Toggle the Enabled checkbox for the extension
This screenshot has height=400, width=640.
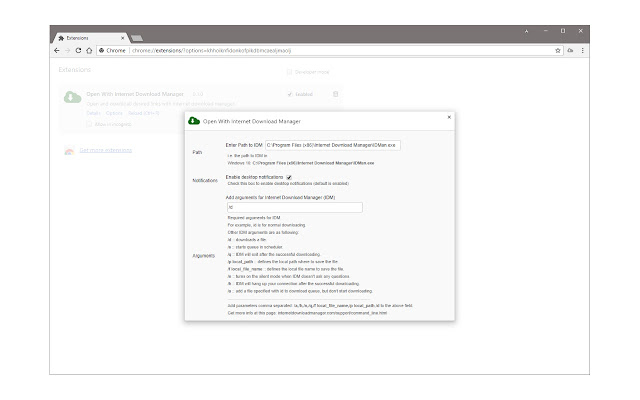click(290, 94)
